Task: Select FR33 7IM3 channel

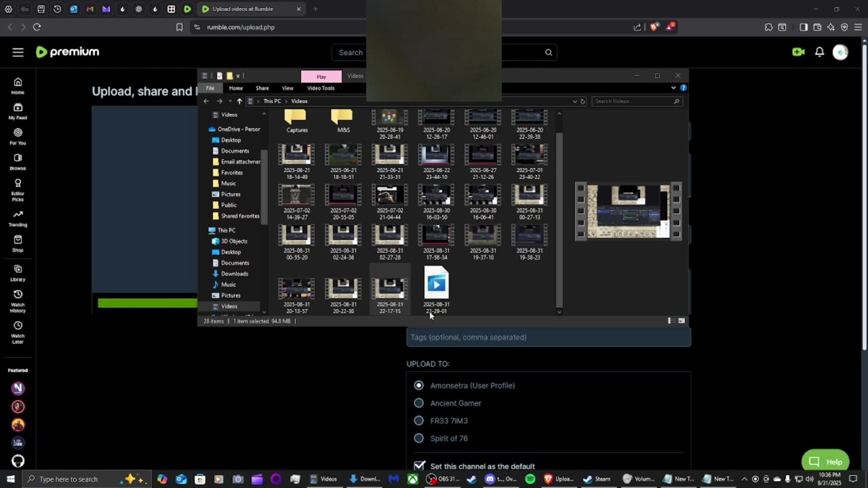Action: tap(418, 421)
